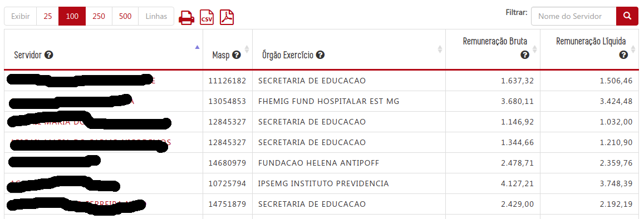
Task: Open help icon under Remuneração Líquida
Action: pos(623,54)
